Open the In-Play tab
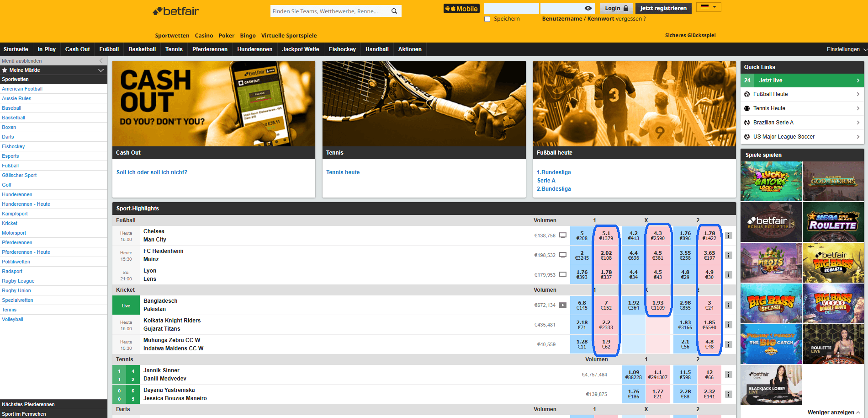The width and height of the screenshot is (868, 418). point(47,49)
